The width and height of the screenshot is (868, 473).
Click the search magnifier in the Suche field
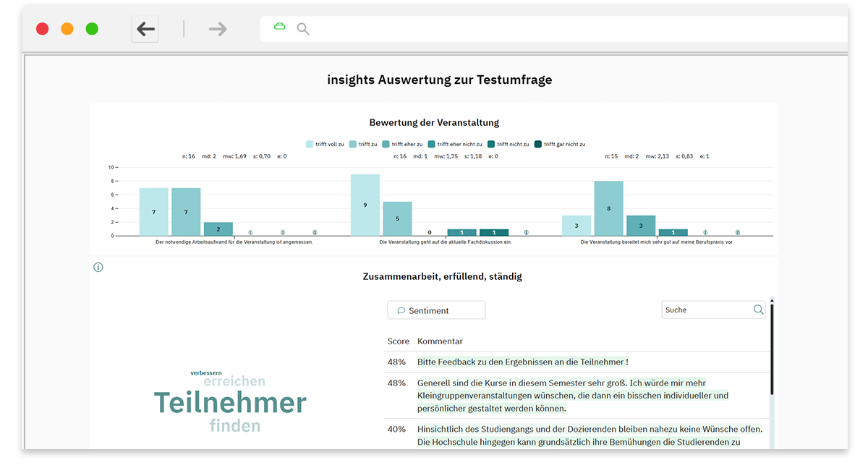(x=758, y=310)
